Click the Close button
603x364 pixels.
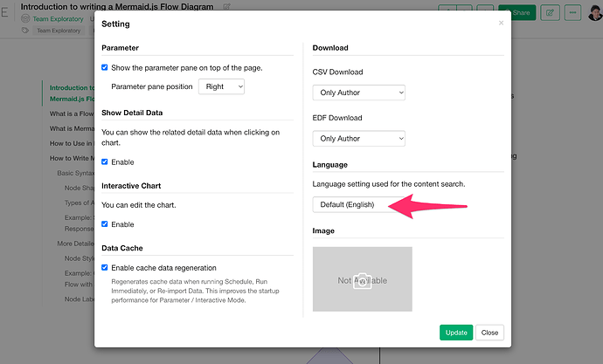point(489,333)
